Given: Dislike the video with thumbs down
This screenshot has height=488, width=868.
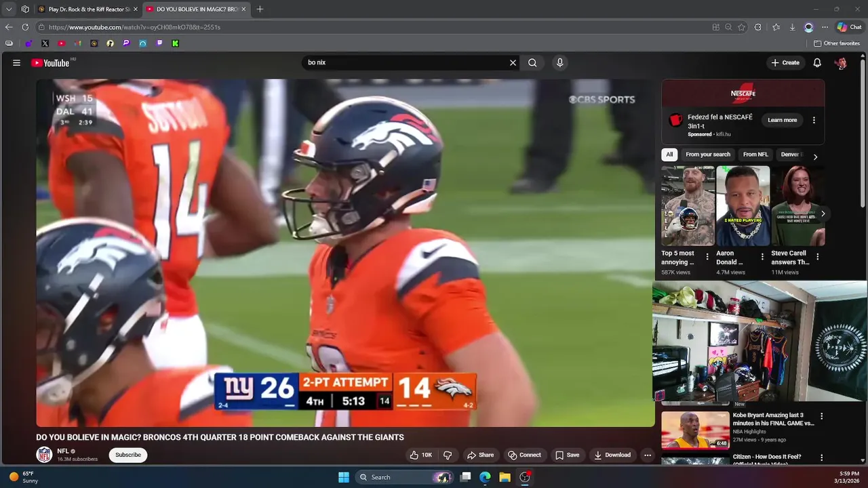Looking at the screenshot, I should [x=448, y=455].
